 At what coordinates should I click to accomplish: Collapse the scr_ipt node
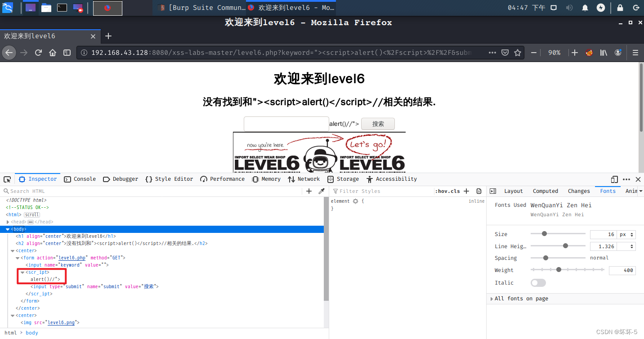(x=23, y=272)
